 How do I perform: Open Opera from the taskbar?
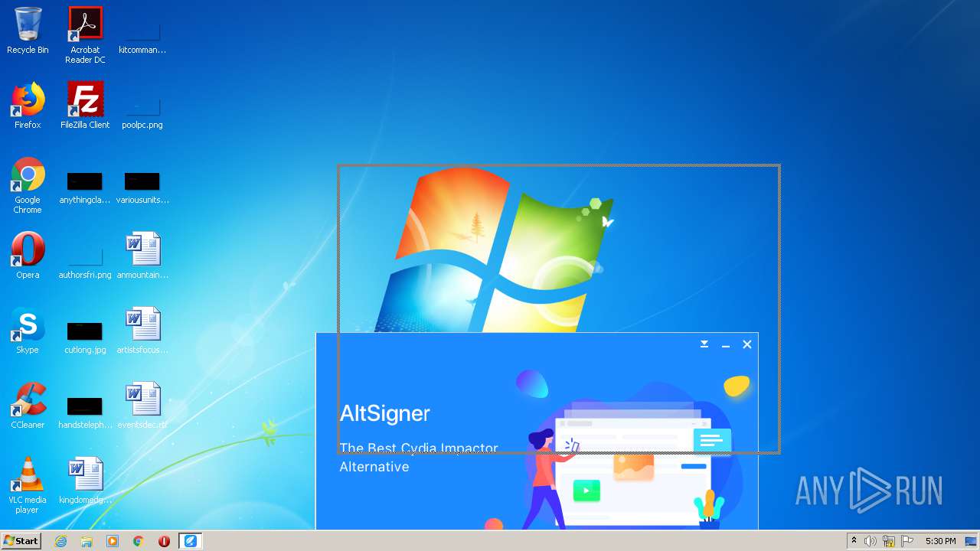(164, 541)
